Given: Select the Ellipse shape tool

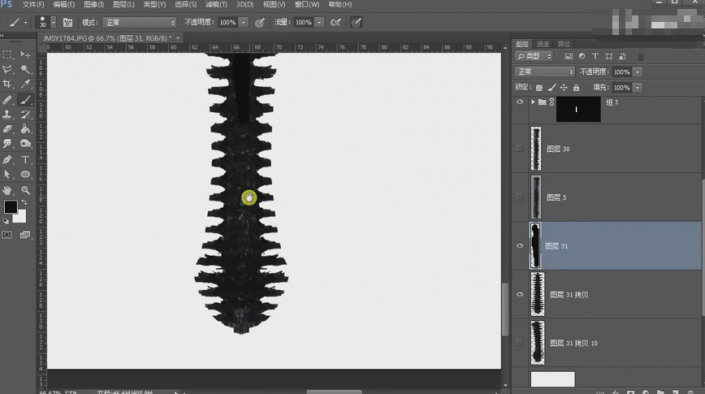Looking at the screenshot, I should (x=25, y=175).
